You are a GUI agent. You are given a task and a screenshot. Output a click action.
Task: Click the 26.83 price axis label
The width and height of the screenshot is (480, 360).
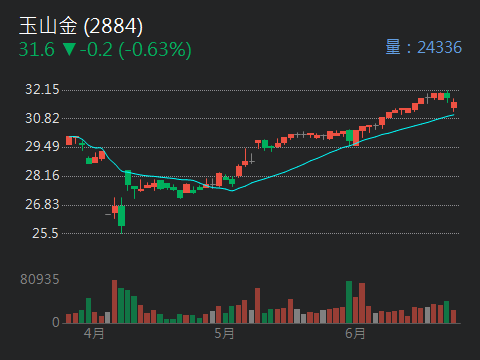click(42, 204)
